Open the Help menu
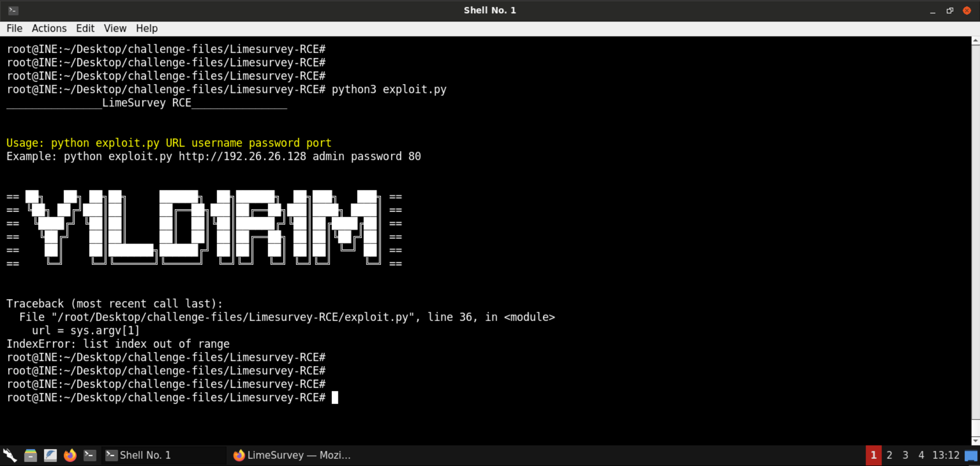The image size is (980, 466). [146, 29]
